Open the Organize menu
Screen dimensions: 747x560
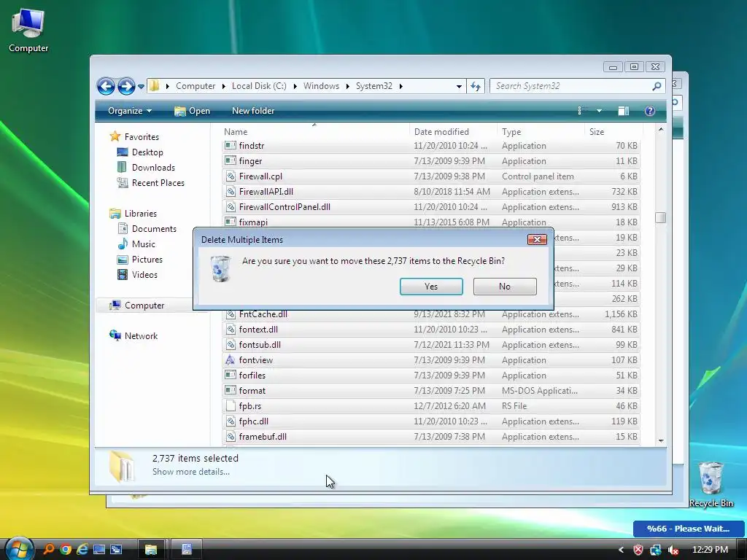pos(130,111)
